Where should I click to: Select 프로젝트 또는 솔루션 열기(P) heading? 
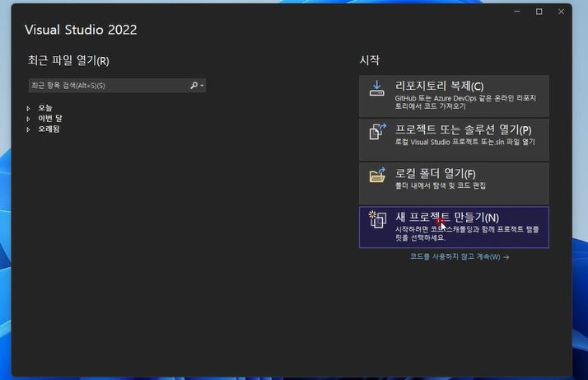point(463,129)
